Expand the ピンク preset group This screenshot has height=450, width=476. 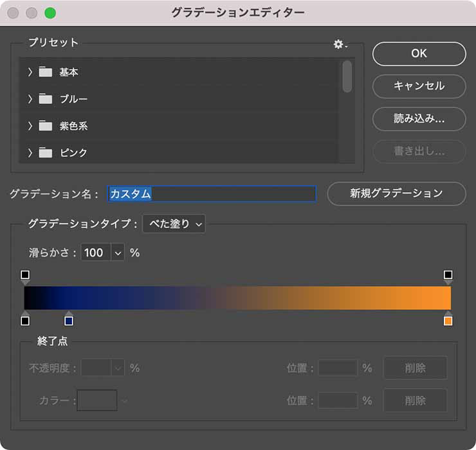[x=30, y=153]
